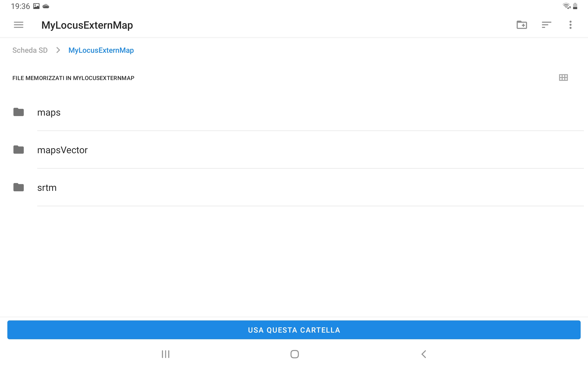This screenshot has height=367, width=588.
Task: Go to Scheda SD breadcrumb
Action: pos(30,50)
